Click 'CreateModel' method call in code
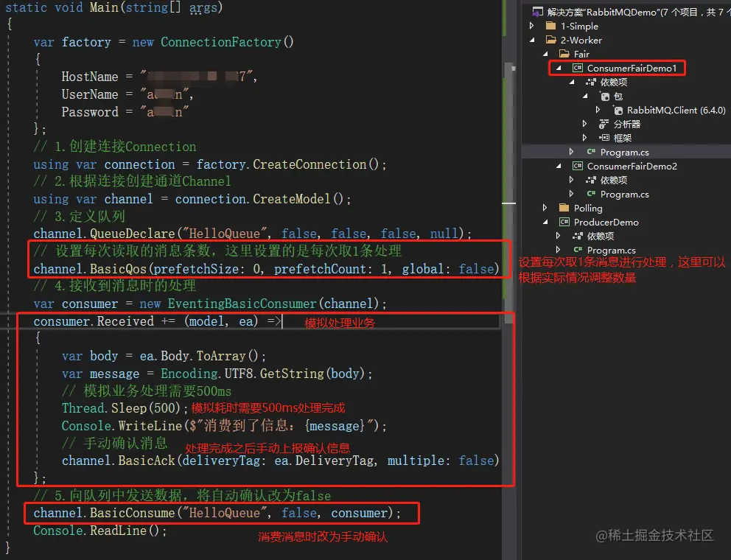 [291, 199]
